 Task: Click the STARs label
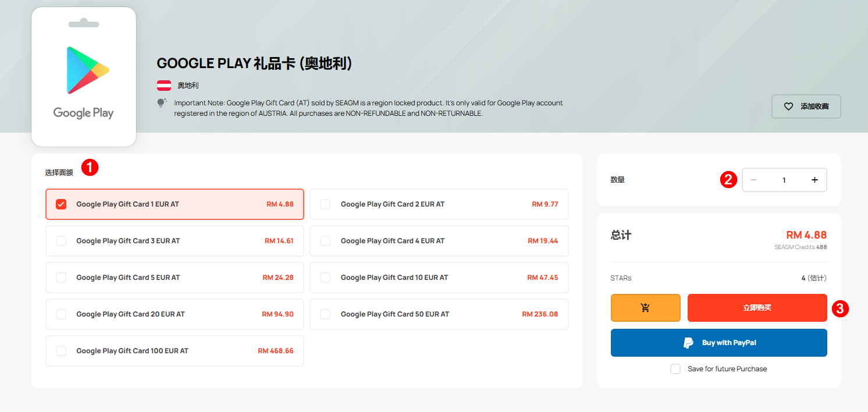[x=621, y=278]
